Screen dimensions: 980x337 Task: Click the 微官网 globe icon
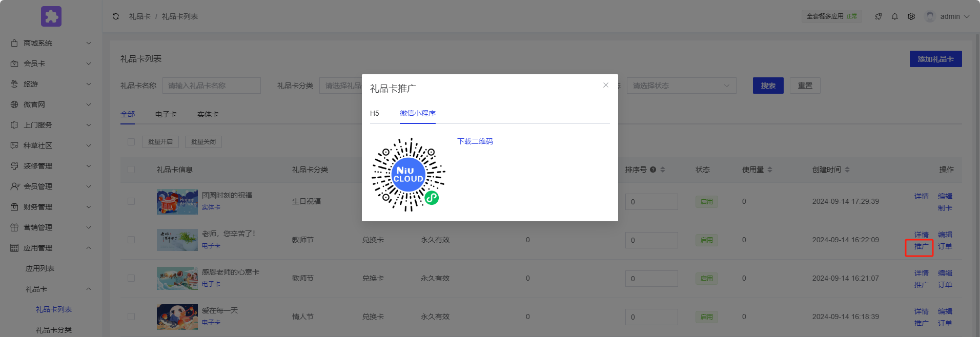(14, 104)
